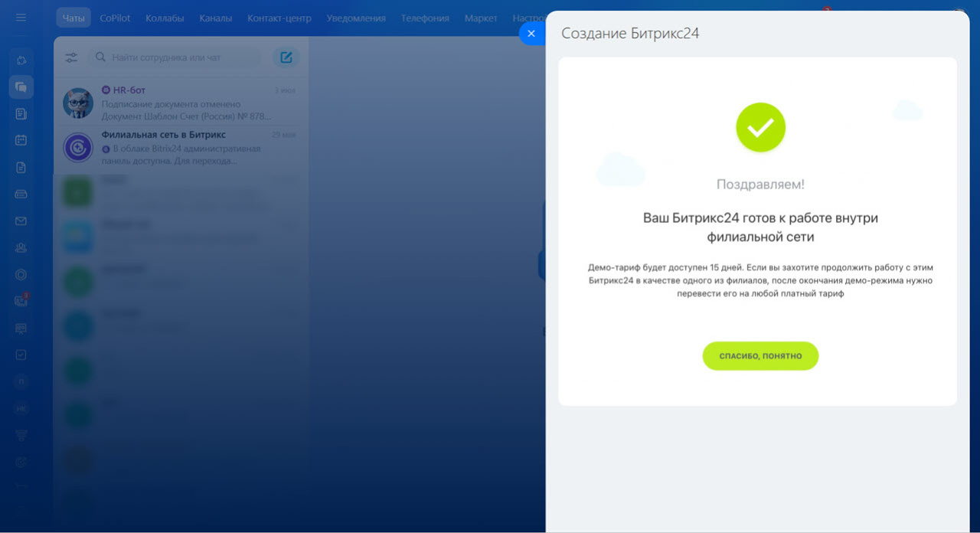Go to the "Коллабы" tab
980x533 pixels.
tap(165, 18)
